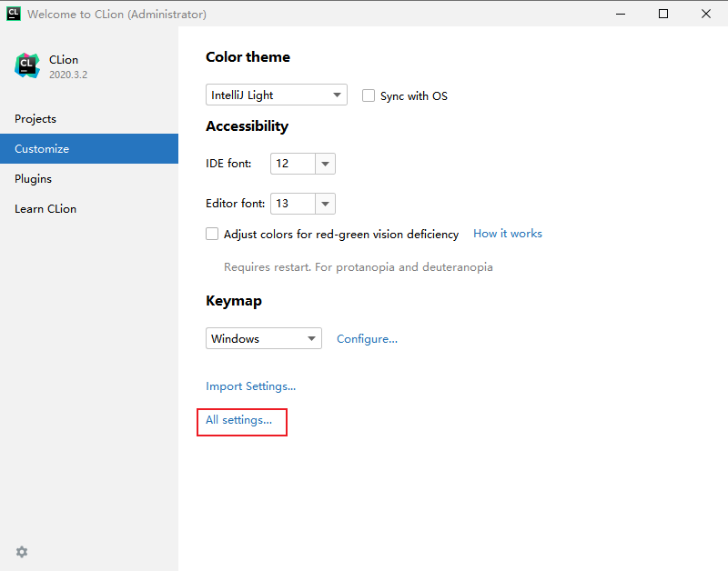
Task: Open the Import Settings... link
Action: tap(251, 386)
